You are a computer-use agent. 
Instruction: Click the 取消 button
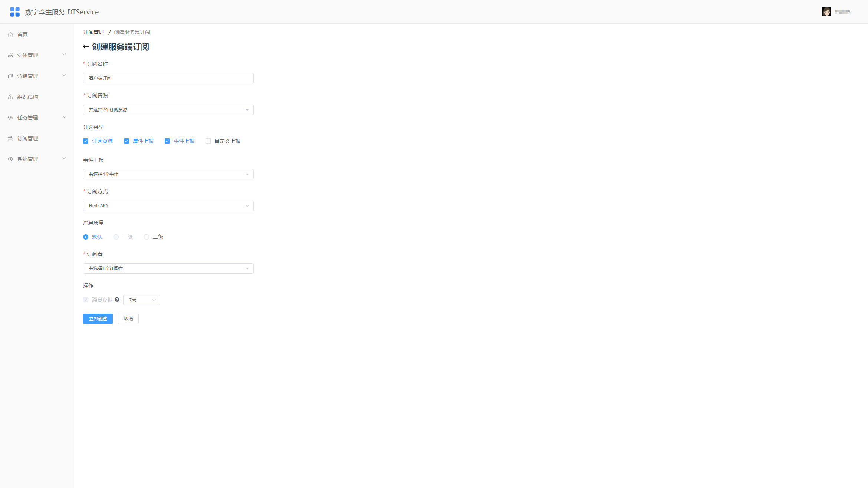coord(128,319)
